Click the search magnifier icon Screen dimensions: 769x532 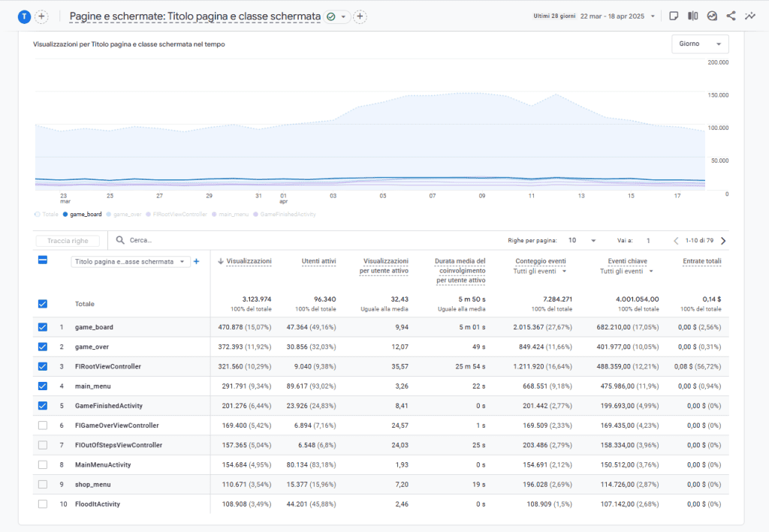coord(120,240)
